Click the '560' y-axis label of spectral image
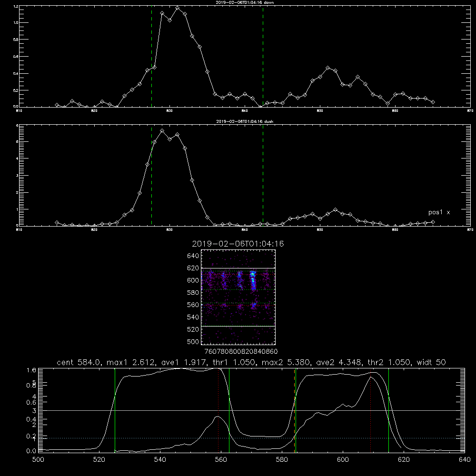 pos(193,305)
